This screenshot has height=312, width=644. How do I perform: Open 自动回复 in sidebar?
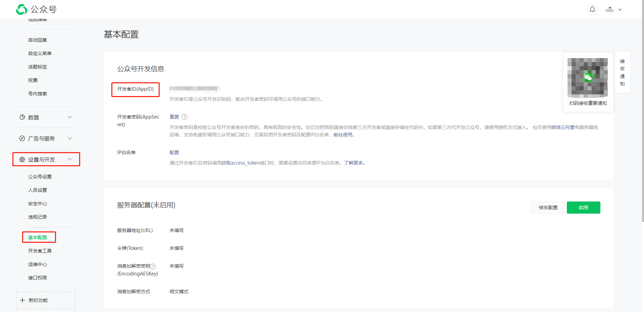pos(38,40)
